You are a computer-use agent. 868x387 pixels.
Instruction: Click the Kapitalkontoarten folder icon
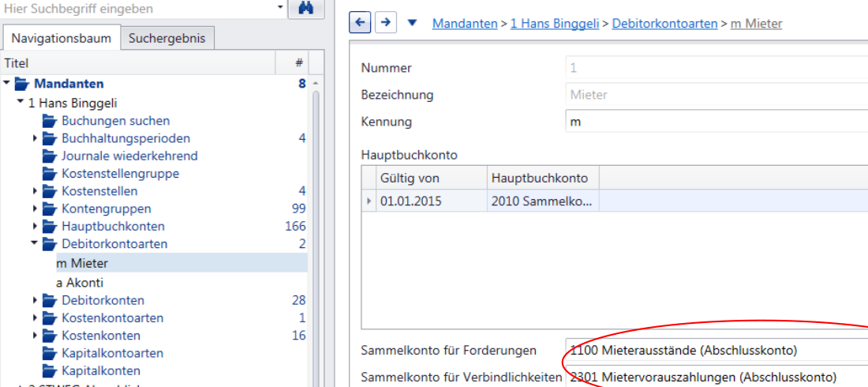(x=50, y=353)
